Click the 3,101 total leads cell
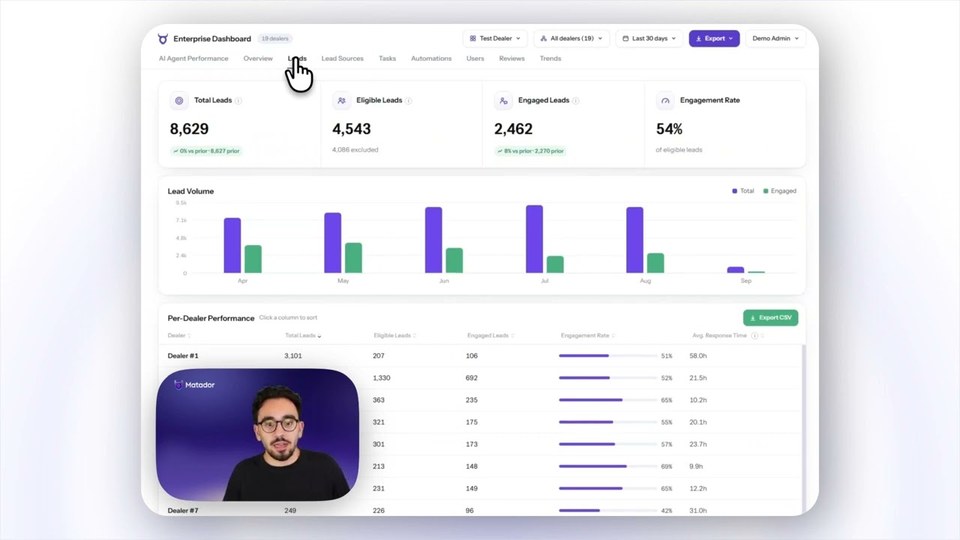Image resolution: width=960 pixels, height=540 pixels. coord(293,356)
